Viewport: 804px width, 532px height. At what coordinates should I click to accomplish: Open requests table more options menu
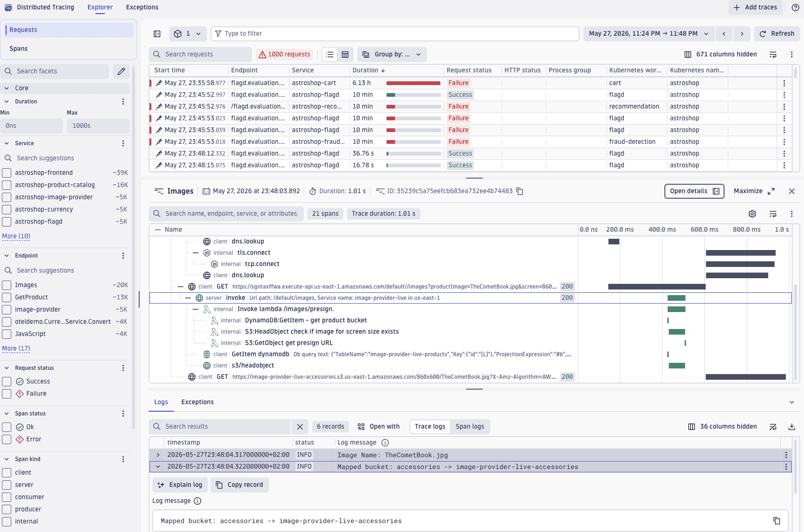792,55
